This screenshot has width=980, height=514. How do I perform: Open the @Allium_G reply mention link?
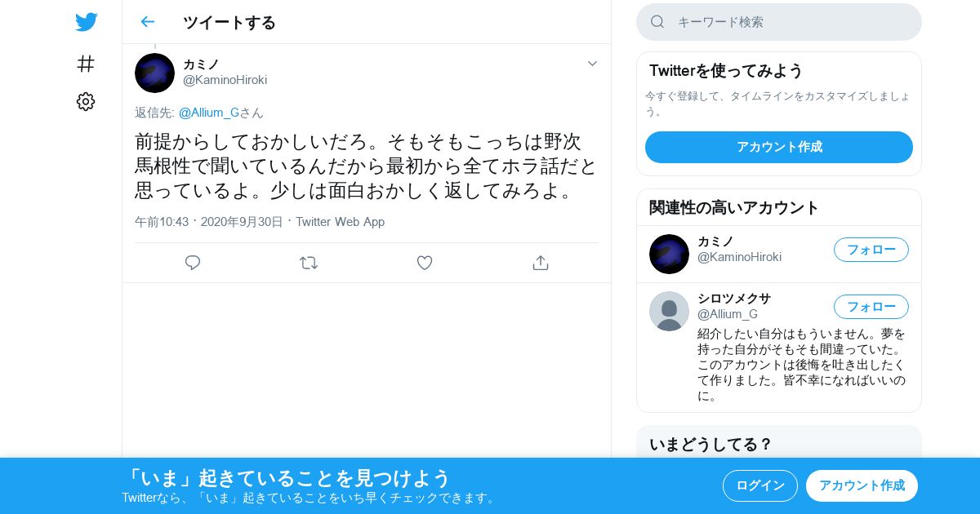(208, 113)
